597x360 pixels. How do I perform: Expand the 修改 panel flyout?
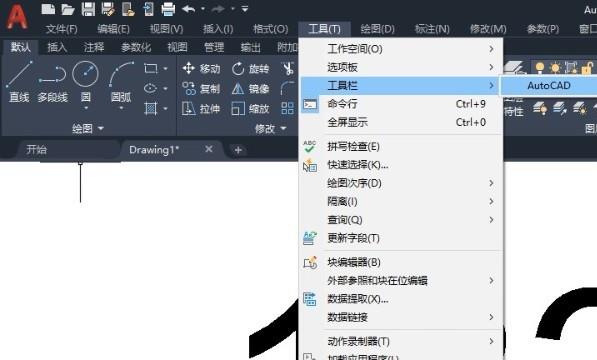pos(270,129)
